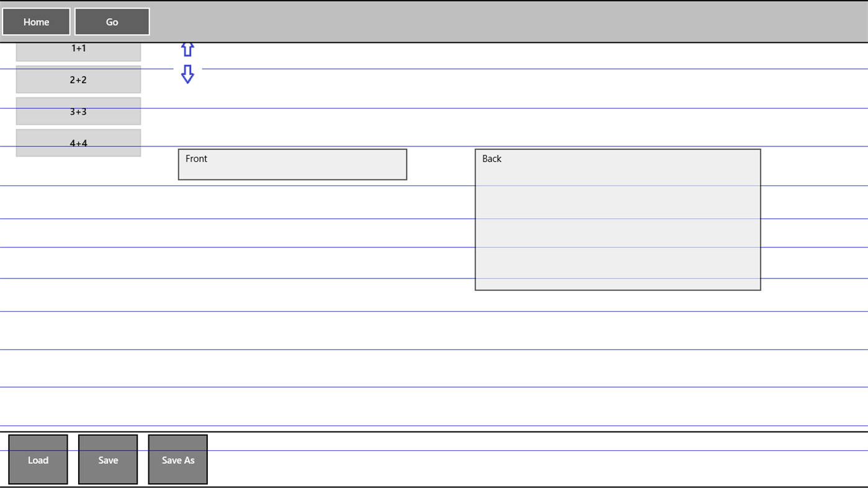Navigate to Home
The image size is (868, 488).
36,22
